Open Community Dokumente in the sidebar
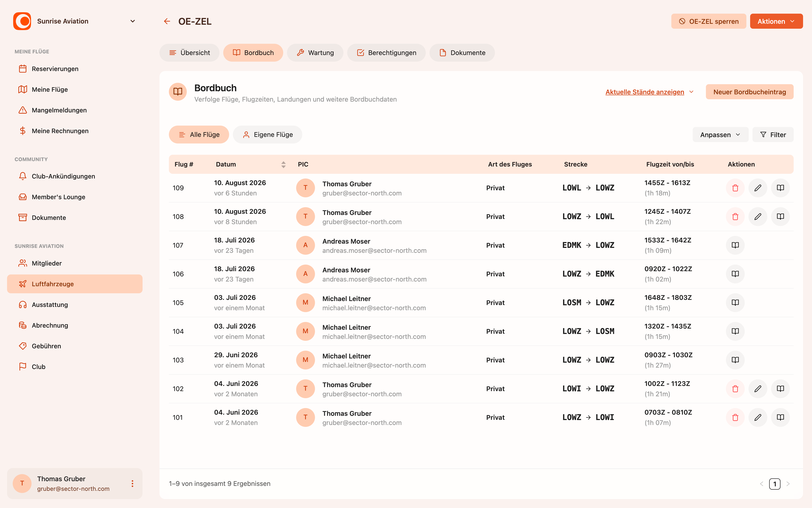The width and height of the screenshot is (812, 508). pos(75,218)
